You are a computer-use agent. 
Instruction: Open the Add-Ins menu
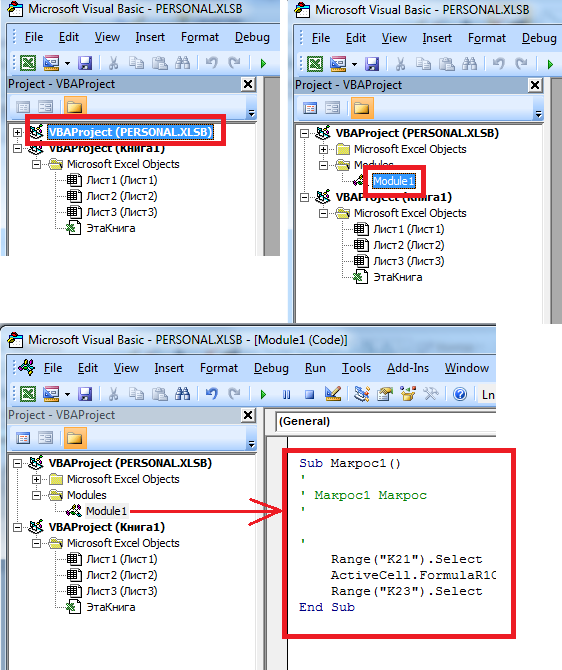(x=408, y=368)
